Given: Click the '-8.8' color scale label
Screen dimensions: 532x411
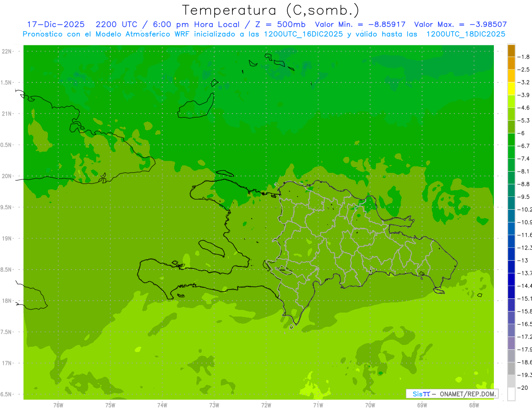Looking at the screenshot, I should pos(524,184).
